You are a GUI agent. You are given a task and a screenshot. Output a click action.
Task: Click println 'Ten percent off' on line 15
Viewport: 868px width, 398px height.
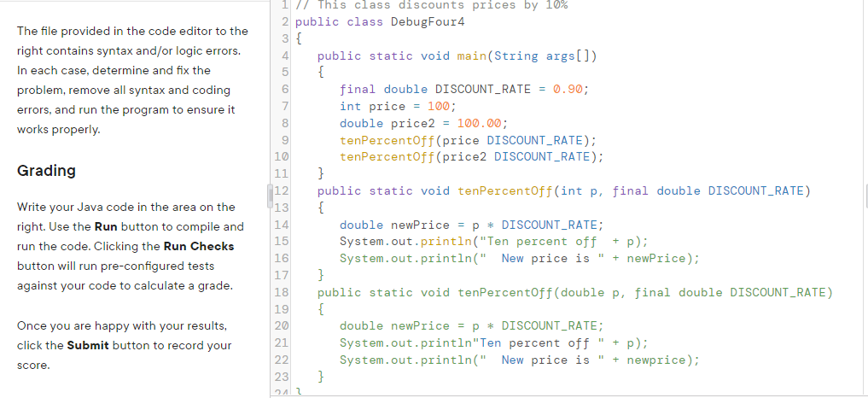click(x=494, y=242)
